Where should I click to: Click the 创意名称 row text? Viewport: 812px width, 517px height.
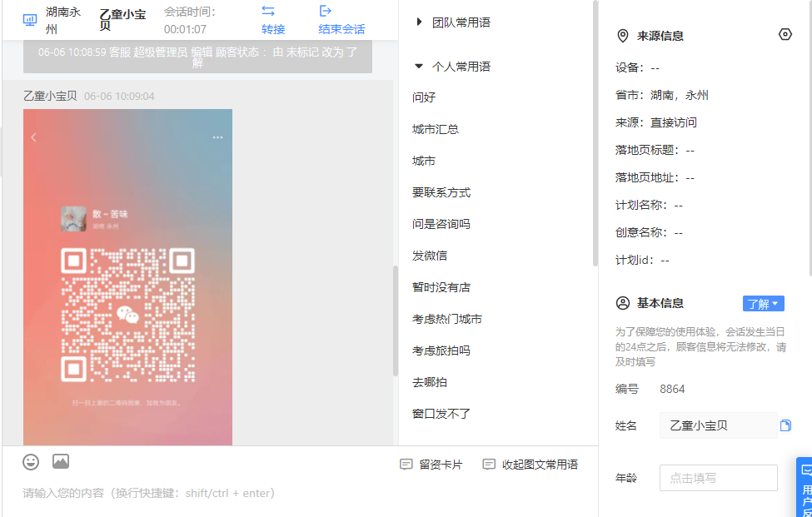(649, 232)
